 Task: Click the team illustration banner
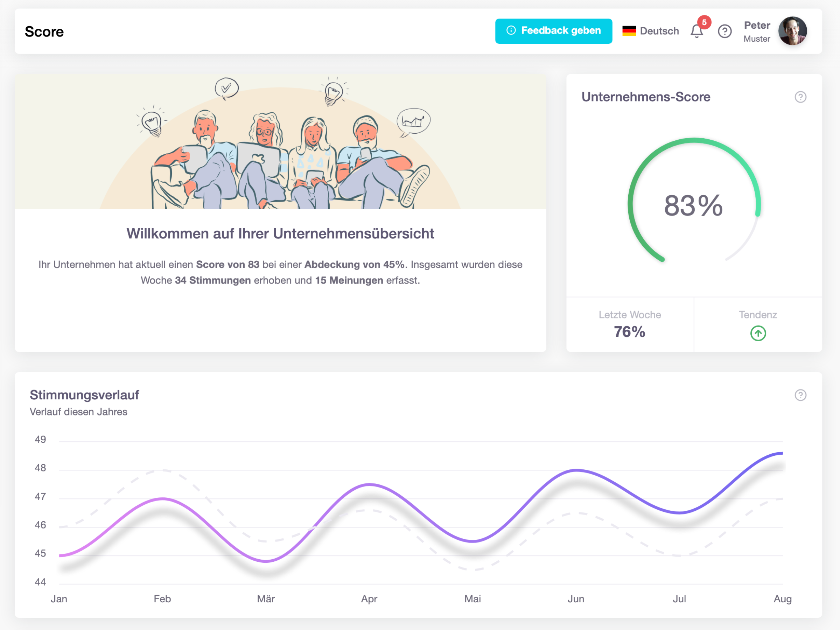pyautogui.click(x=280, y=142)
